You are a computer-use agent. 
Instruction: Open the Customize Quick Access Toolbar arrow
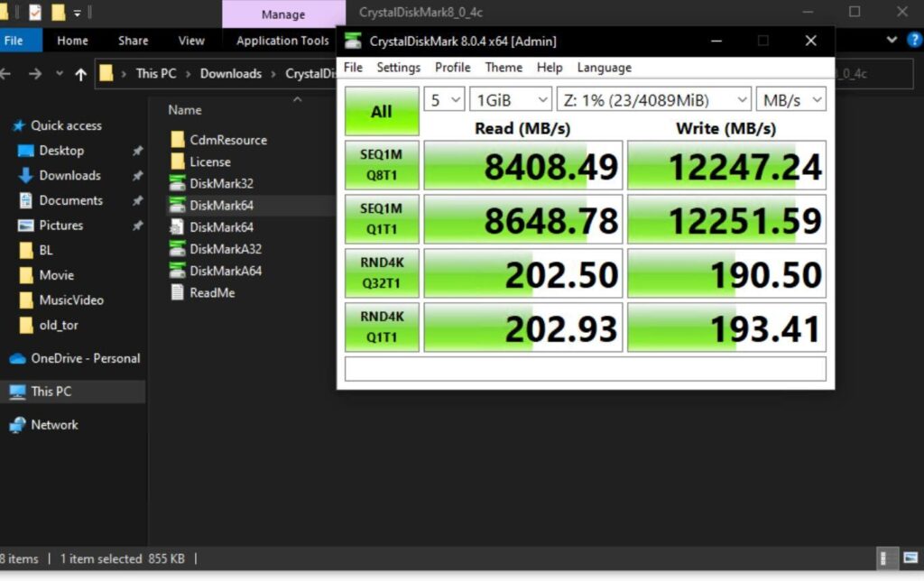click(x=78, y=13)
